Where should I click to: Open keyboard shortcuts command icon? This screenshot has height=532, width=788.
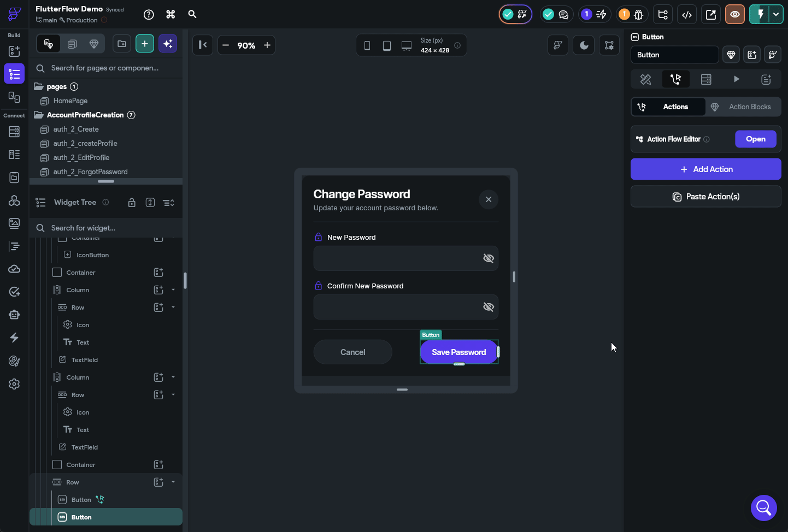click(170, 14)
